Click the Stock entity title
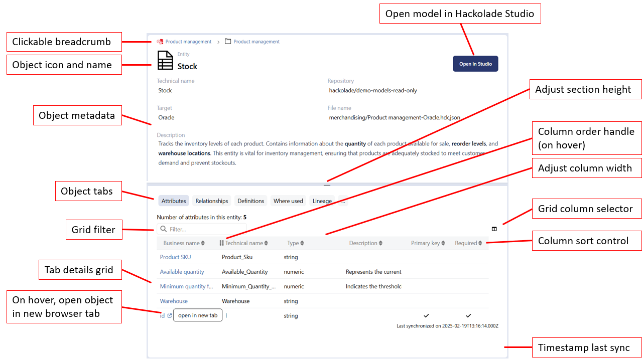 (x=187, y=66)
